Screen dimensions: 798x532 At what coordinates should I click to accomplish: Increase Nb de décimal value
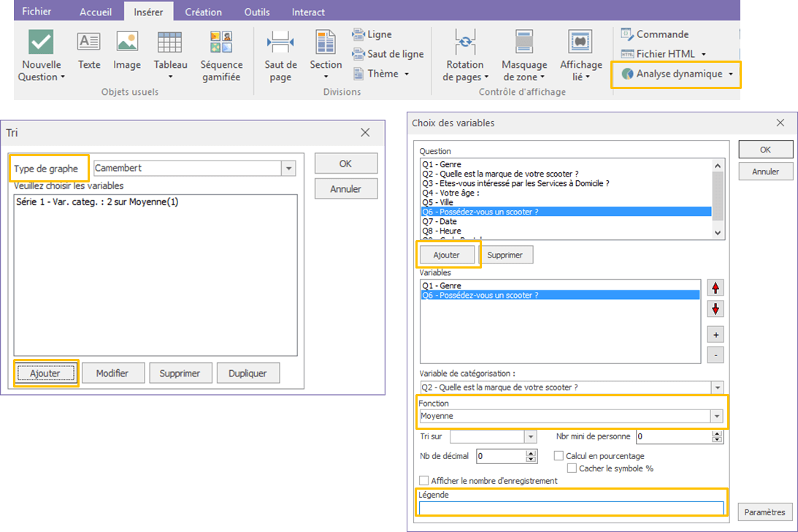point(531,452)
